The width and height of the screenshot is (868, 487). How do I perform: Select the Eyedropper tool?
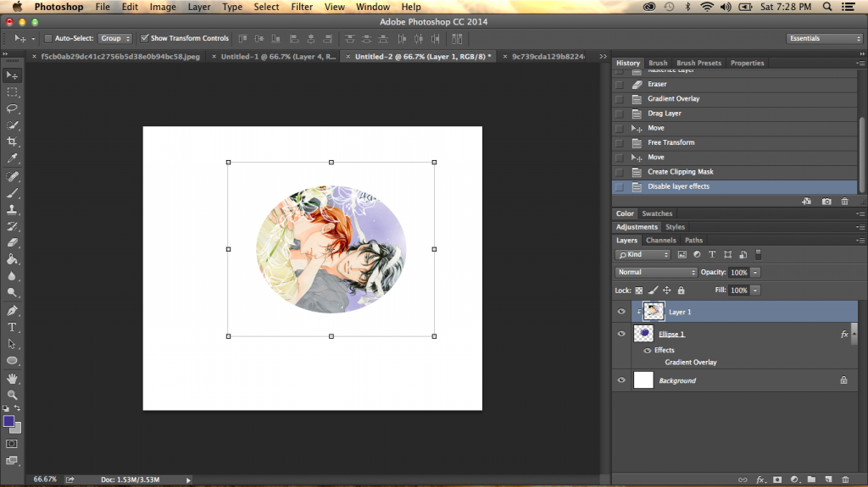click(x=12, y=158)
